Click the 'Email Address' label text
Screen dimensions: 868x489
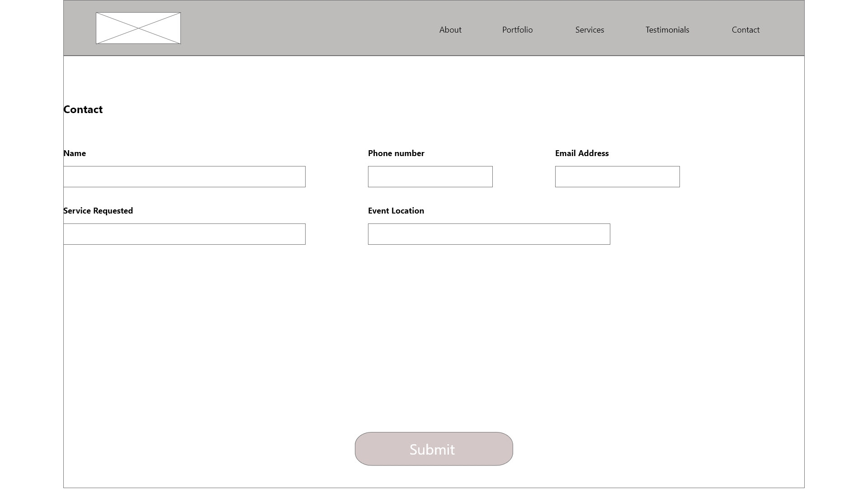pos(582,153)
